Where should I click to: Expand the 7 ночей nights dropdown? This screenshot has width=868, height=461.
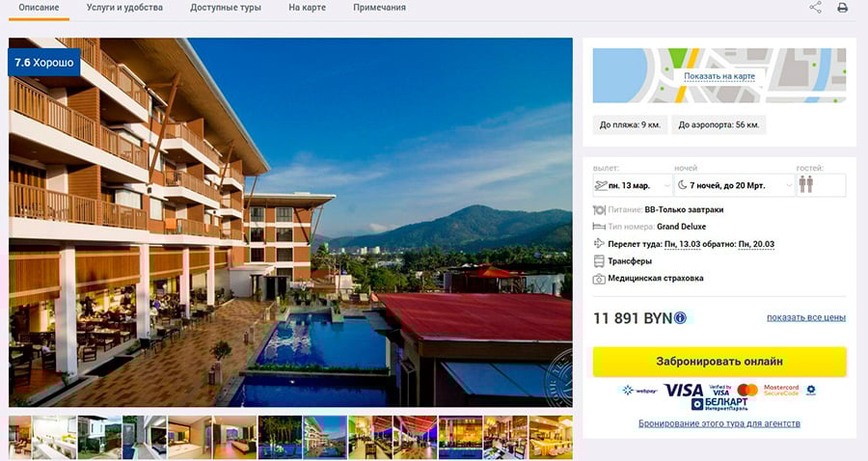(x=735, y=185)
